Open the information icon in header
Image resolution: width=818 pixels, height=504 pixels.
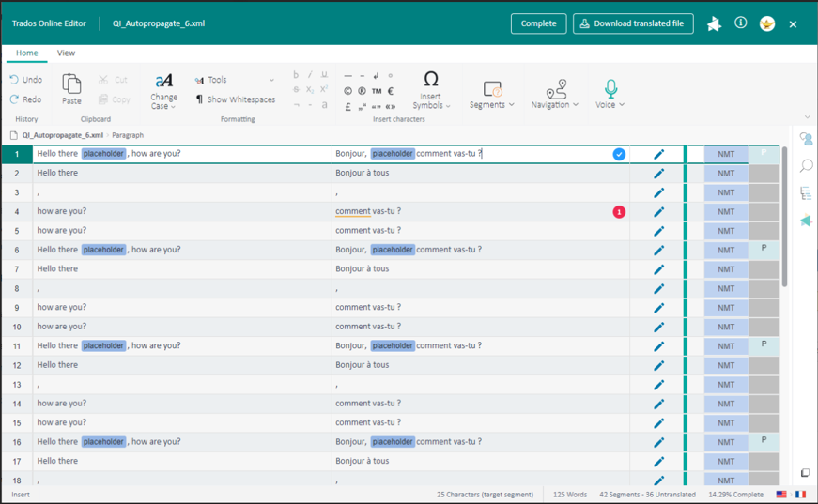740,23
